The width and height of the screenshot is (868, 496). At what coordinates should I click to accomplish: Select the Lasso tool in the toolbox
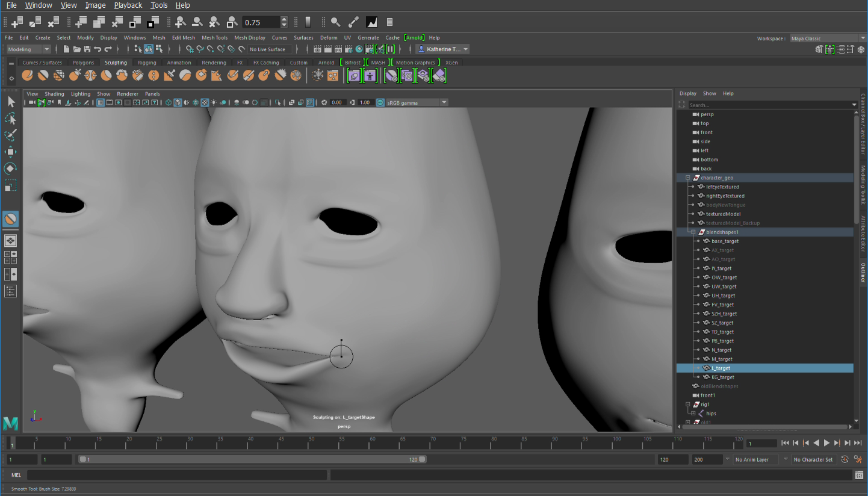[11, 119]
